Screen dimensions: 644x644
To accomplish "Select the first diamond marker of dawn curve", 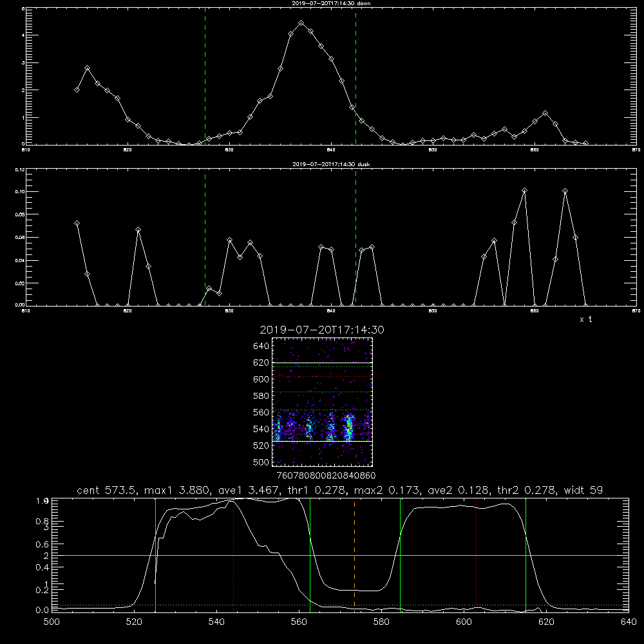I will coord(77,90).
